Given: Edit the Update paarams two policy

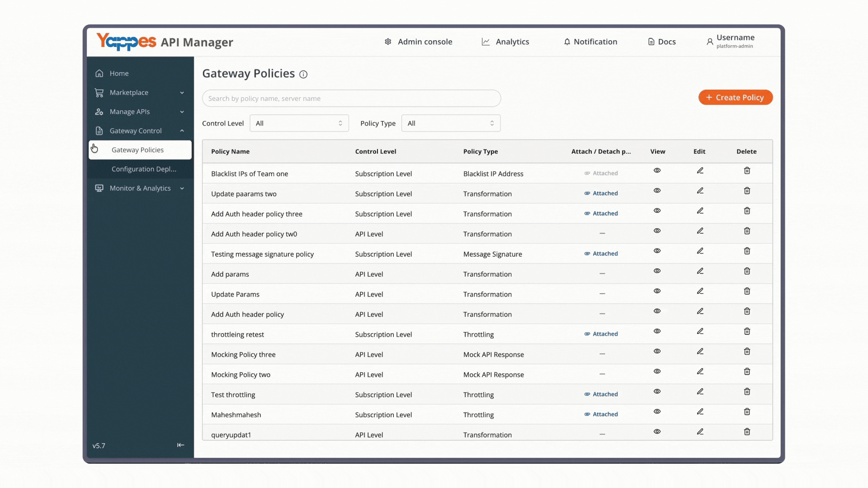Looking at the screenshot, I should pos(700,191).
